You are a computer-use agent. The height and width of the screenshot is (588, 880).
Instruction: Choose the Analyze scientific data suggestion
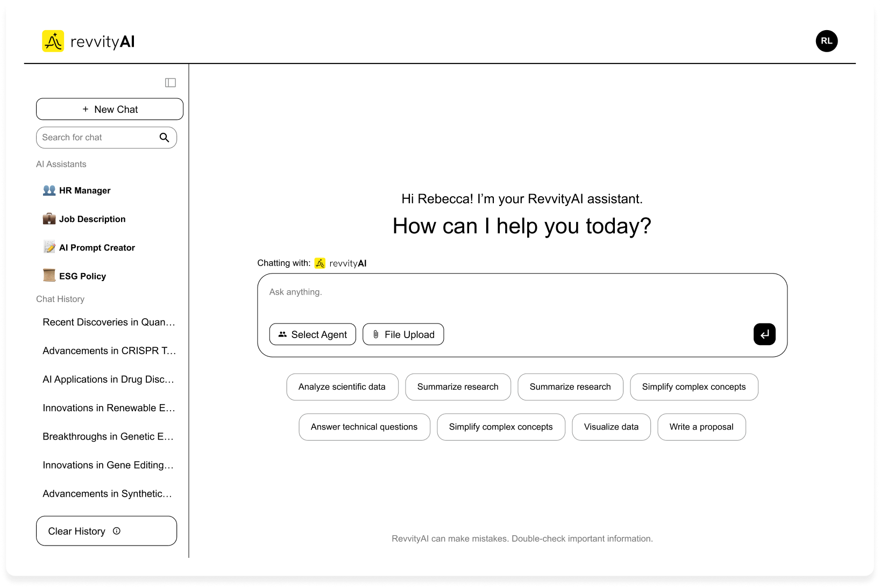click(342, 387)
